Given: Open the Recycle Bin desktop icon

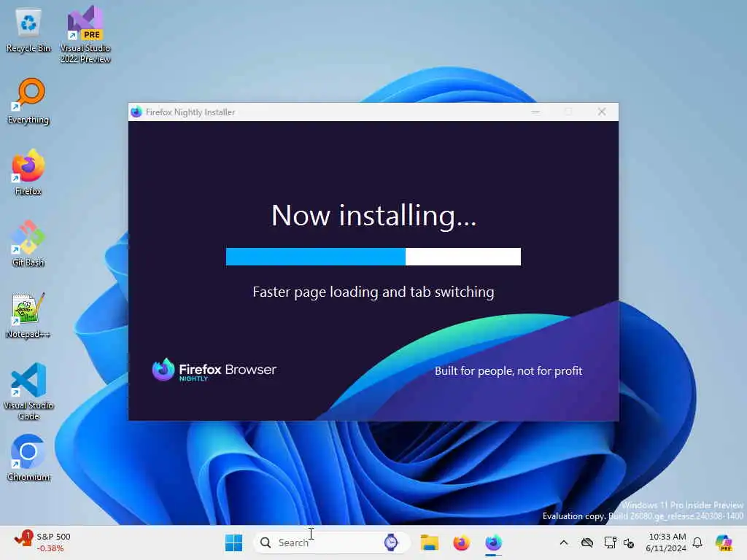Looking at the screenshot, I should point(28,30).
